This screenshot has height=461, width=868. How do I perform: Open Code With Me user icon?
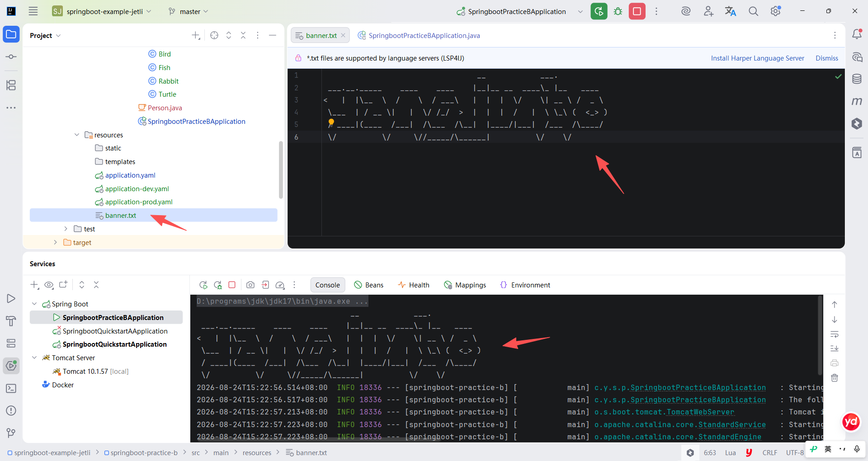tap(708, 11)
